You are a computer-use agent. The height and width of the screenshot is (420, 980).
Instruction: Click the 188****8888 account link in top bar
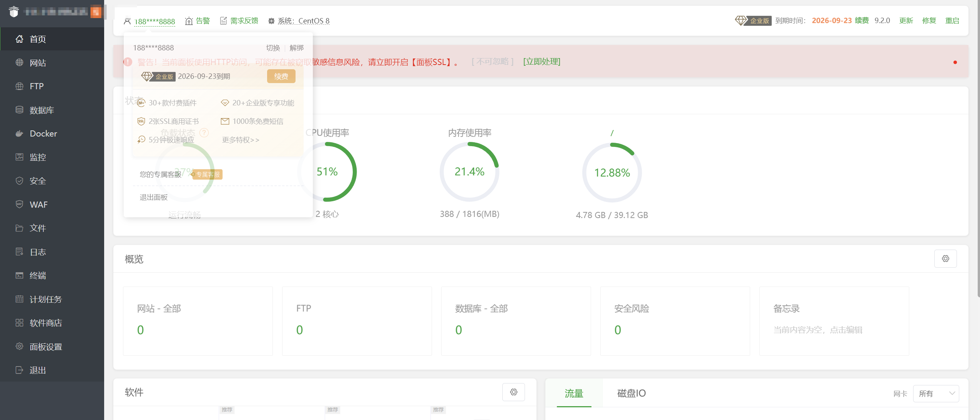pyautogui.click(x=154, y=21)
